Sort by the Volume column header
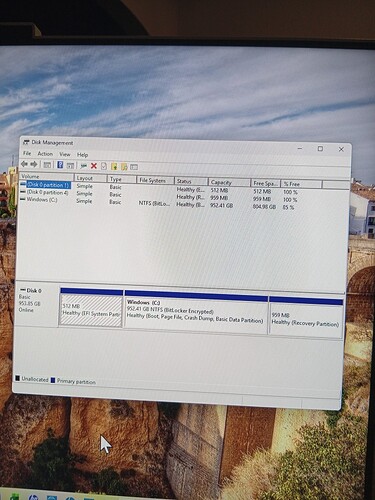375x500 pixels. click(46, 176)
